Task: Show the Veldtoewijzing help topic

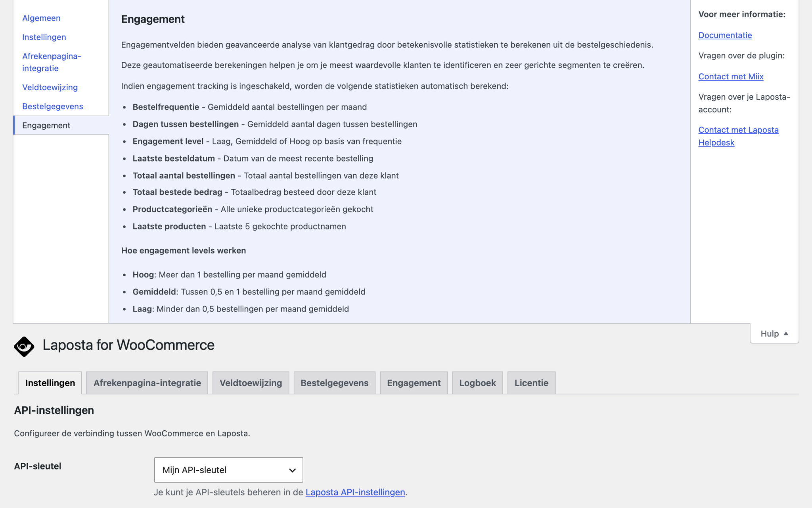Action: pos(50,87)
